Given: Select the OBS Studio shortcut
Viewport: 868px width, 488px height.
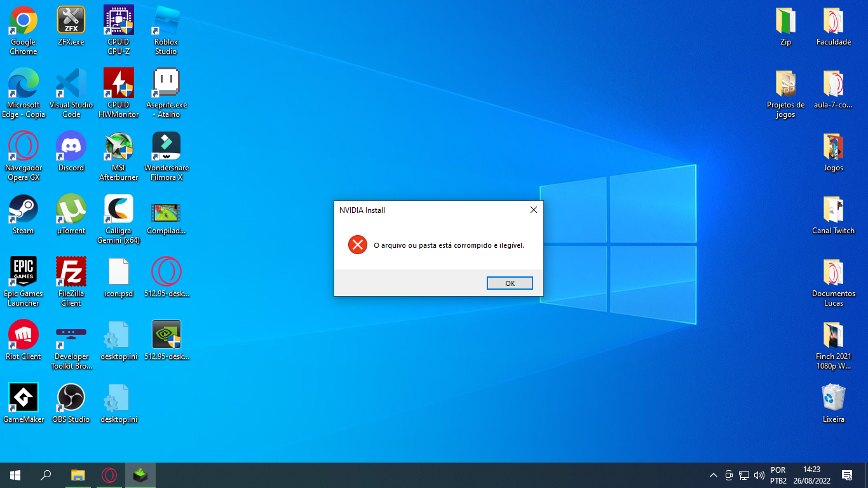Looking at the screenshot, I should coord(71,403).
